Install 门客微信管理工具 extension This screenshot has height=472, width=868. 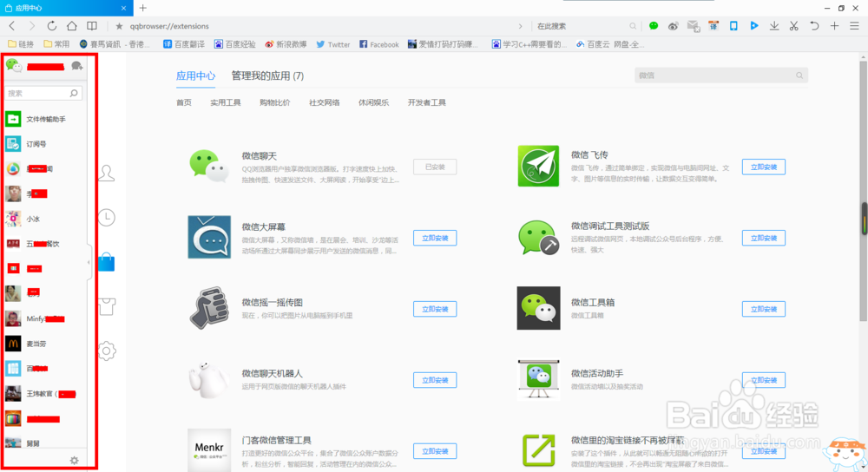point(435,451)
